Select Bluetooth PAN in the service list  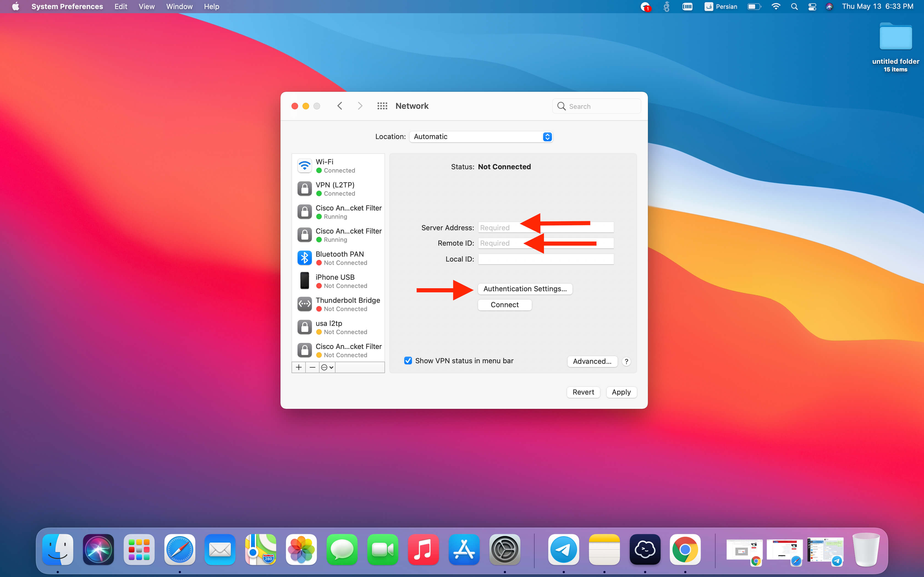tap(339, 258)
